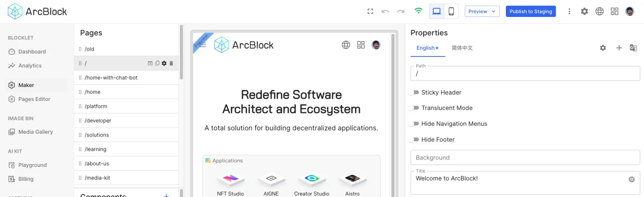Click the preview pane scrollbar
644x197 pixels.
click(x=393, y=115)
